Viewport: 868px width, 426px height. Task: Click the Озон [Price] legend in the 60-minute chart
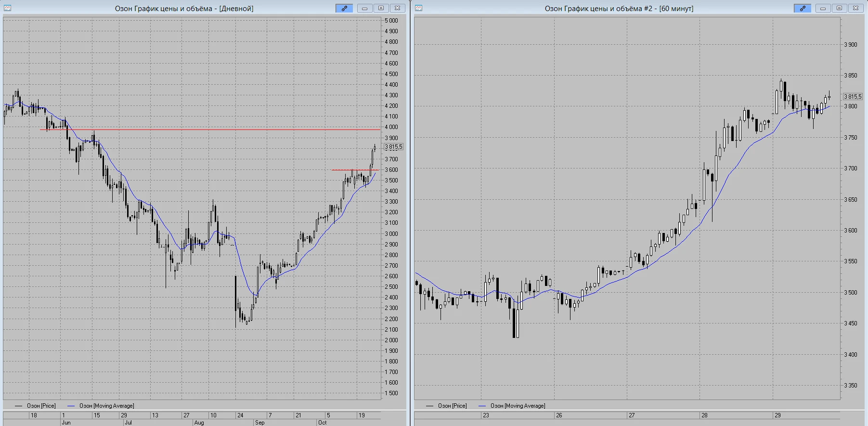click(446, 406)
